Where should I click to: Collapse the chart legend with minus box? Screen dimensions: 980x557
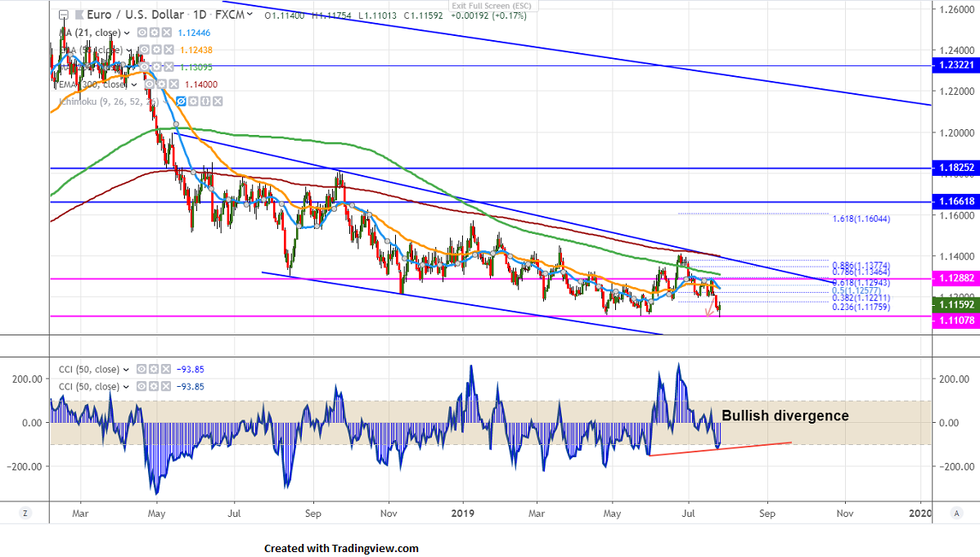point(64,15)
